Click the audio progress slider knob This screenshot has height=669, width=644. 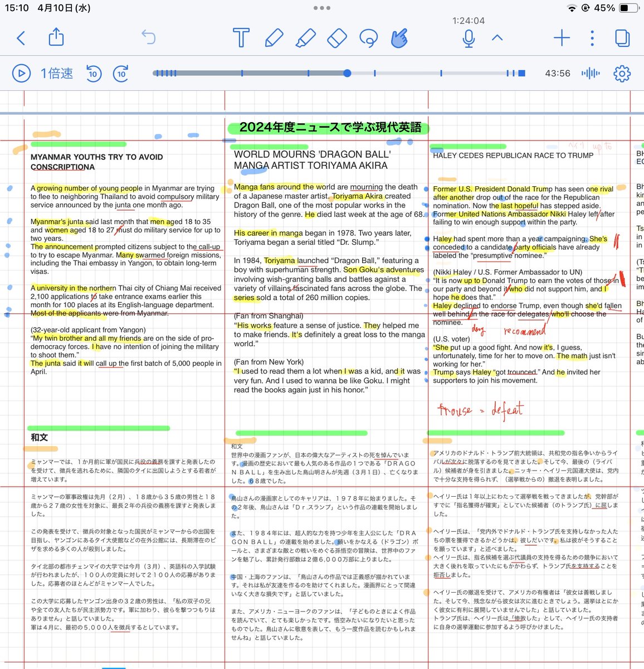coord(348,73)
